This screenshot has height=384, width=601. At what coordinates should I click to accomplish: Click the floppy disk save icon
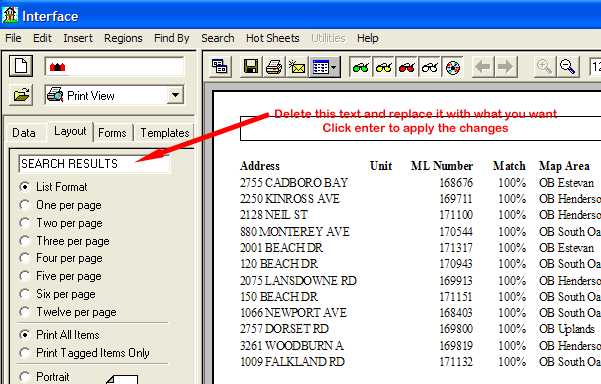coord(251,67)
